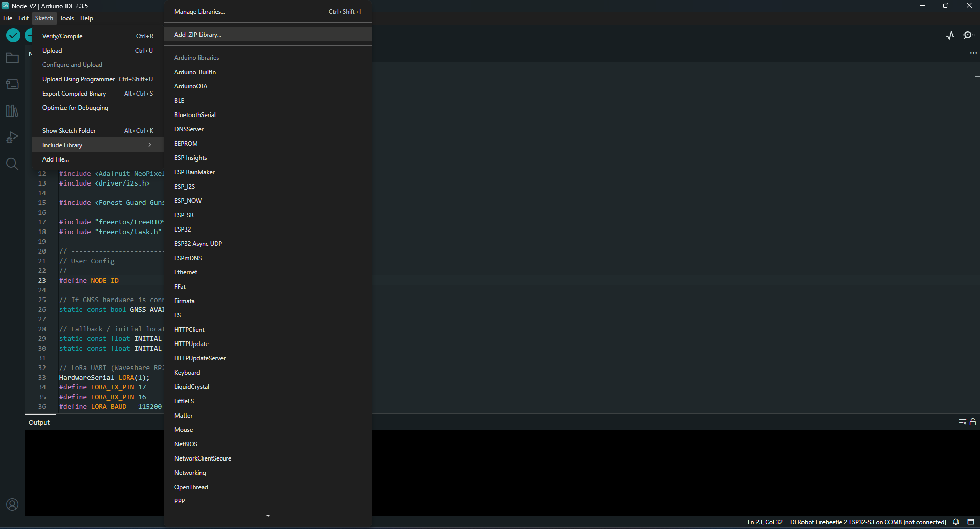
Task: Open the Debug sidebar icon
Action: [12, 137]
